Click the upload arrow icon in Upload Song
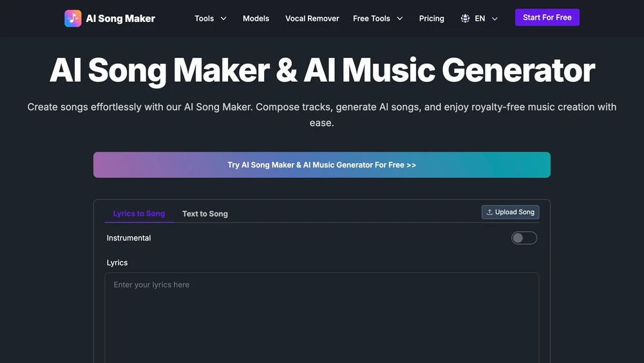The image size is (644, 363). (x=489, y=212)
